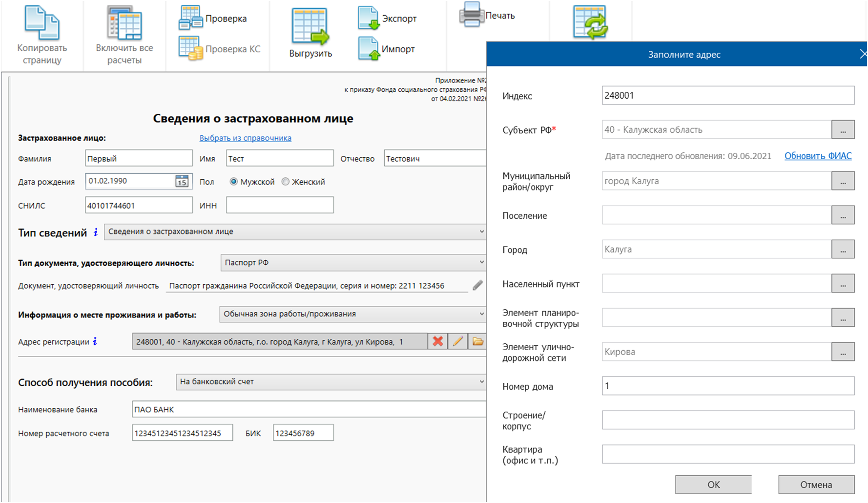
Task: Click the Печать printer icon
Action: tap(472, 15)
